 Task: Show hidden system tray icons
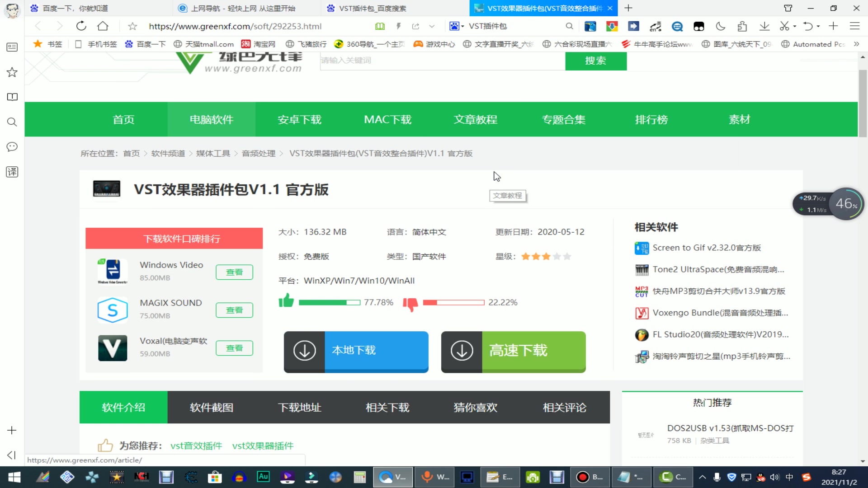pyautogui.click(x=702, y=477)
